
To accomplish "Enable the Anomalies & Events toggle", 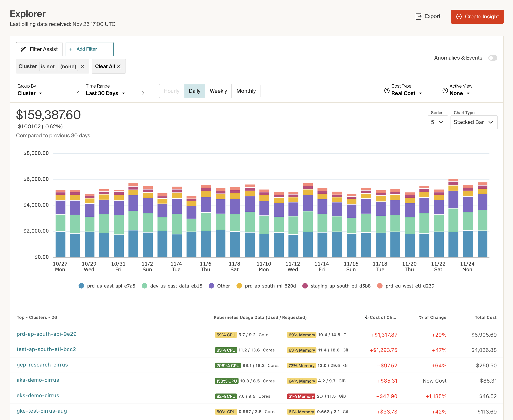I will (493, 58).
